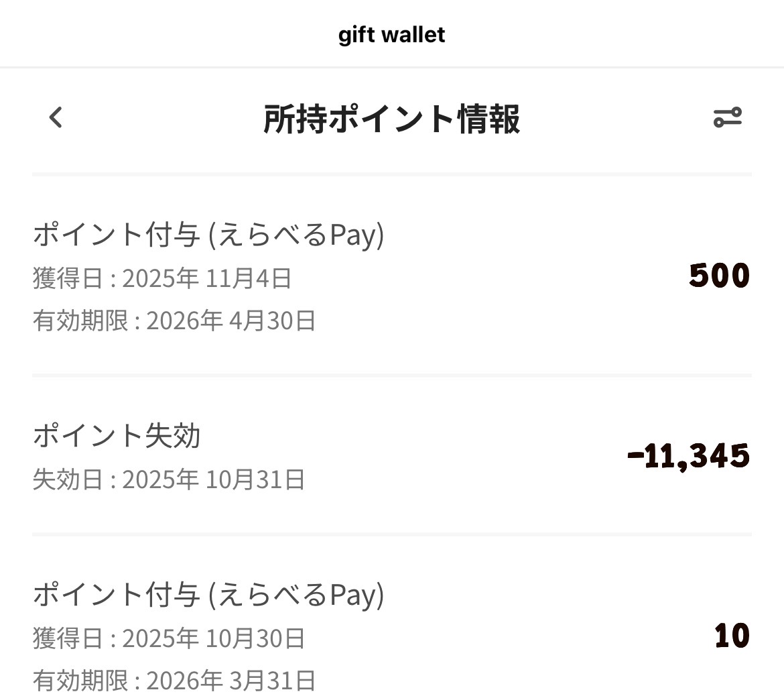784x694 pixels.
Task: Tap the -11,345 expired points amount
Action: (688, 457)
